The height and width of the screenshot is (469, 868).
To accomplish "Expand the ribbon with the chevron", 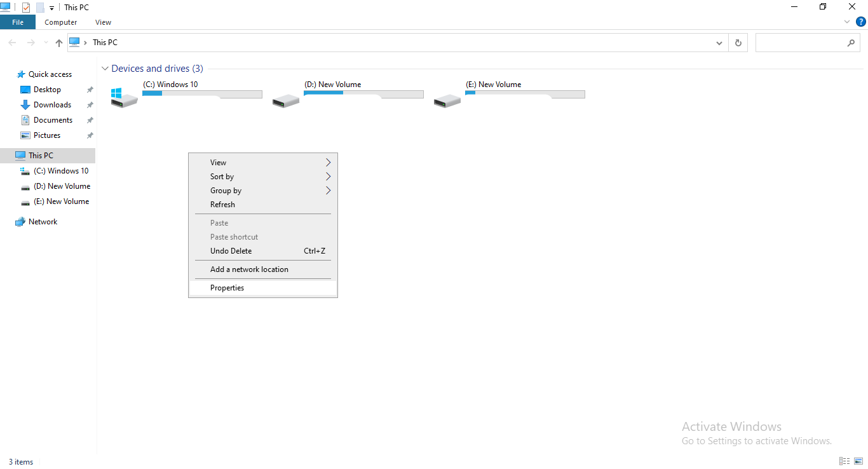I will point(847,22).
